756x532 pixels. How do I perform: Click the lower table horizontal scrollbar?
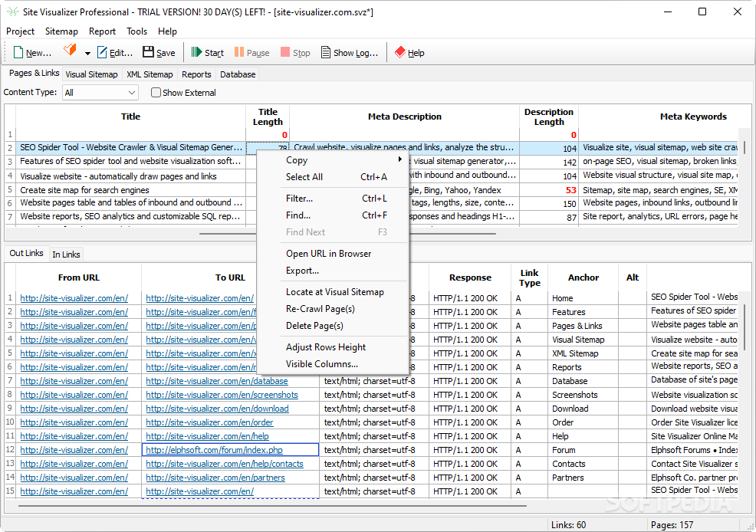click(272, 506)
